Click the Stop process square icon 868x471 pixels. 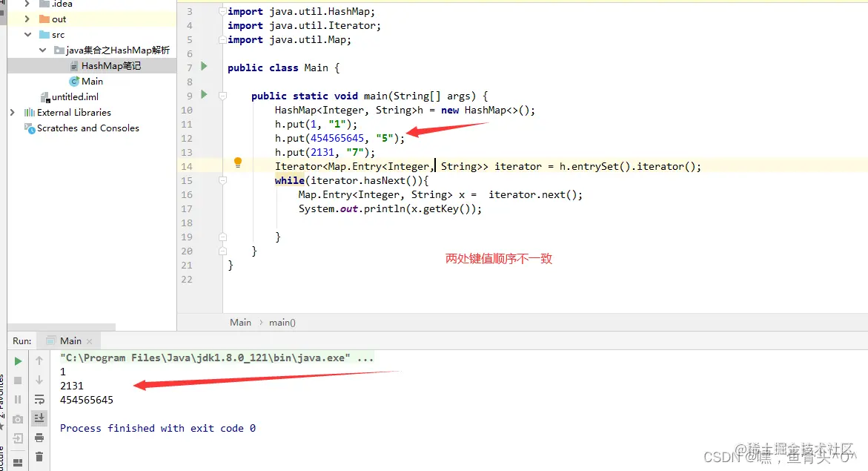point(18,380)
